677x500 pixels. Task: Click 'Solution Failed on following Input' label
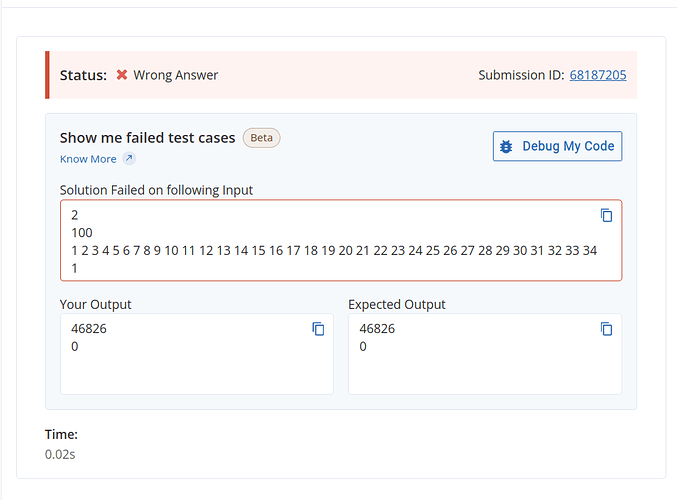click(156, 190)
